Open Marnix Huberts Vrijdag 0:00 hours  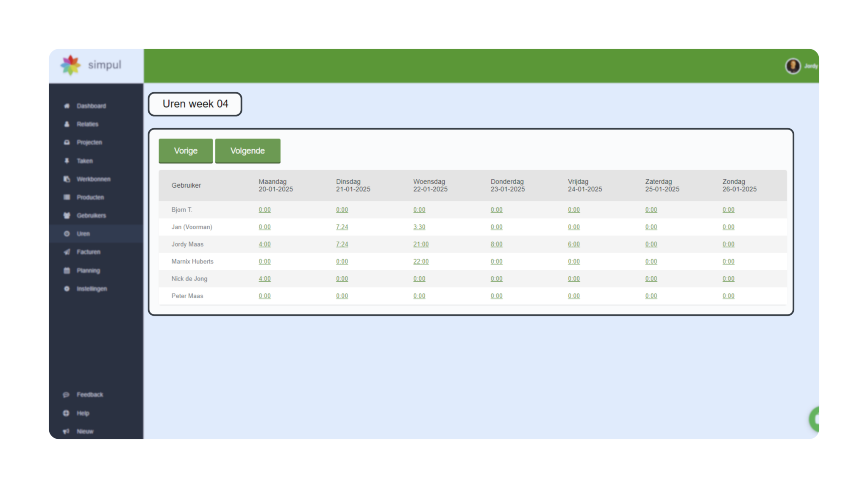[x=574, y=262]
